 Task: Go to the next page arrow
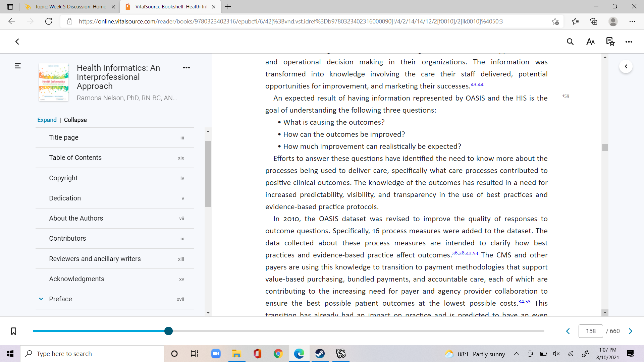[631, 331]
